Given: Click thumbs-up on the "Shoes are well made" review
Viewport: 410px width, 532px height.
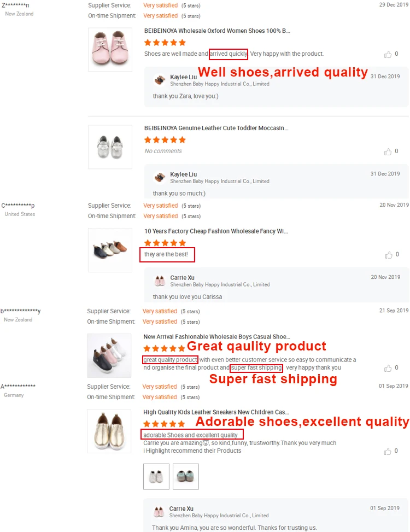Looking at the screenshot, I should 388,54.
